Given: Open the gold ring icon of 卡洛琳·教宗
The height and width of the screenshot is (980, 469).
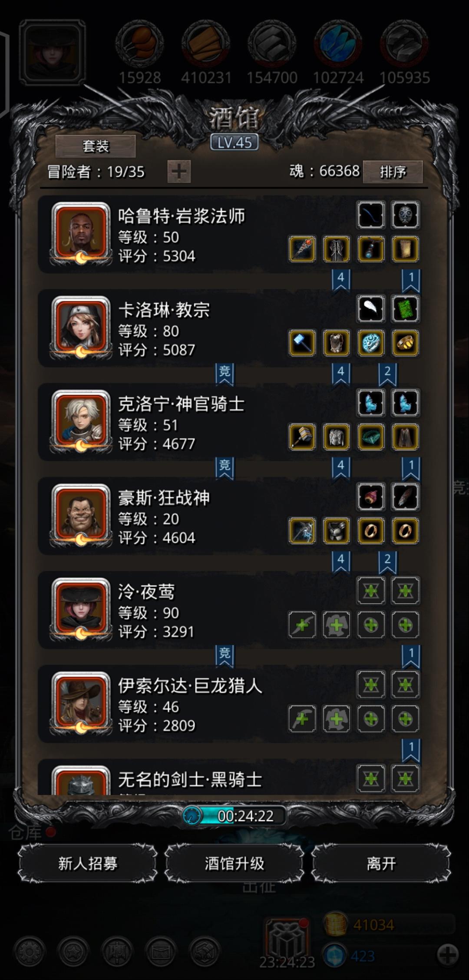Looking at the screenshot, I should click(405, 343).
